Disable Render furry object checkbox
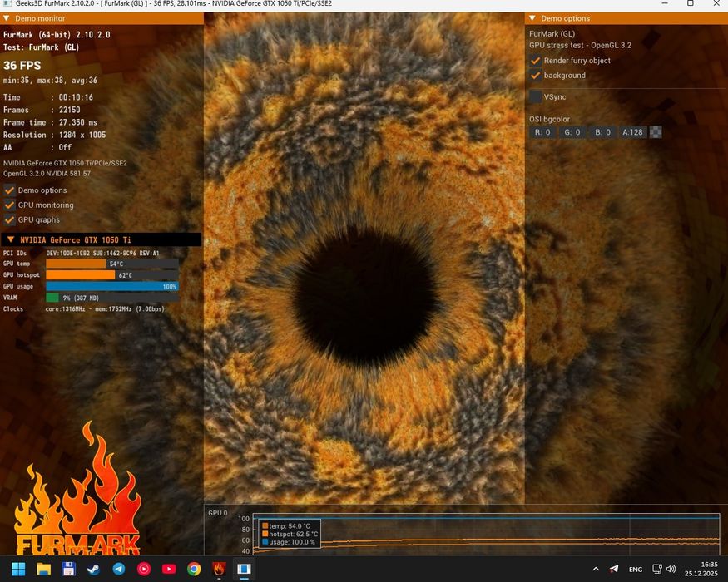This screenshot has height=582, width=728. pyautogui.click(x=535, y=61)
